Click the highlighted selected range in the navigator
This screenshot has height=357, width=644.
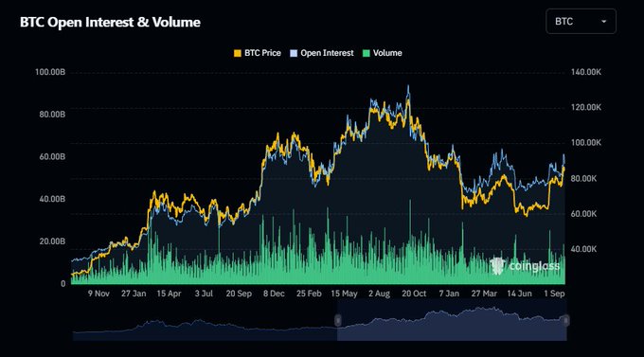[x=452, y=320]
